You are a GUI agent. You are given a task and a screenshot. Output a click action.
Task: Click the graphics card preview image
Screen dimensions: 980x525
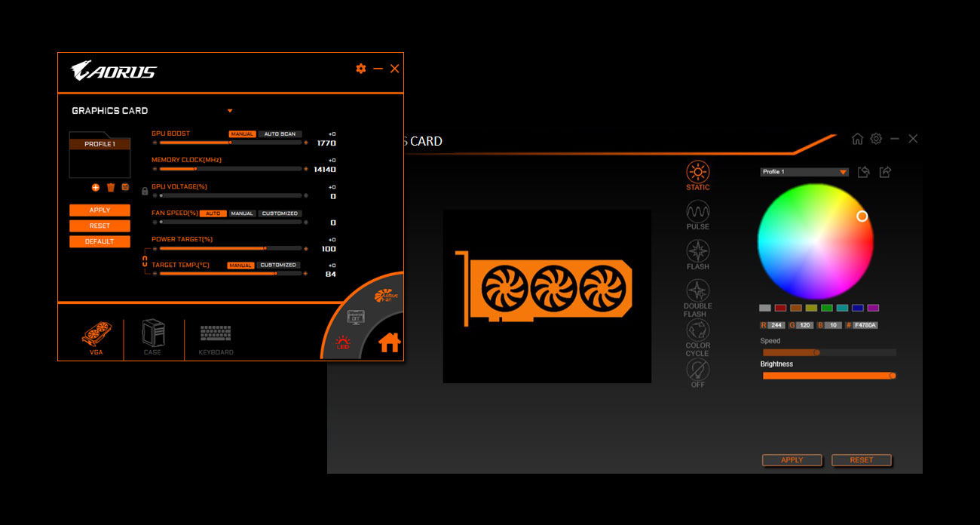547,296
